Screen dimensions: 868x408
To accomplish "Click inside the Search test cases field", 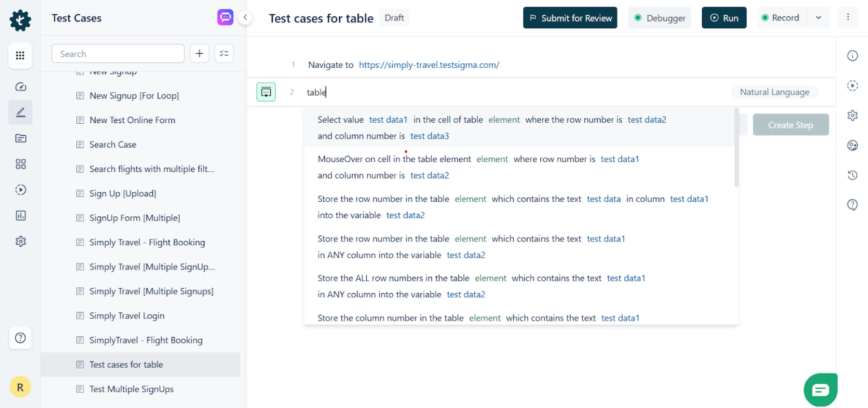I will pyautogui.click(x=118, y=53).
